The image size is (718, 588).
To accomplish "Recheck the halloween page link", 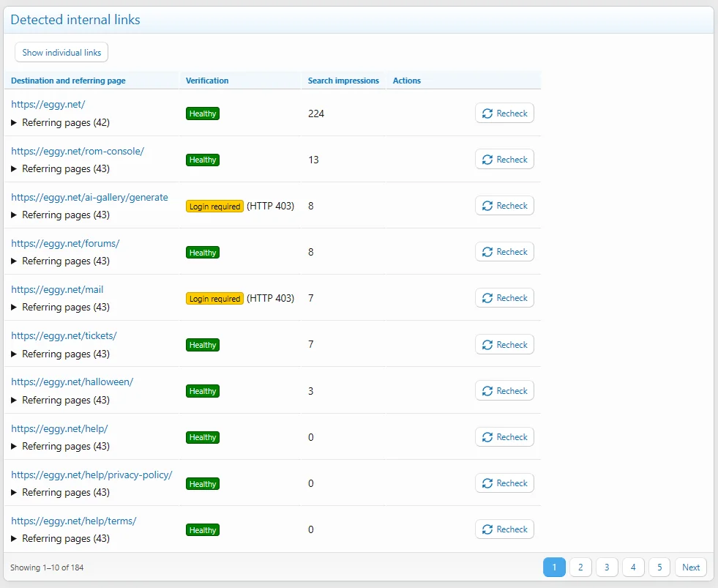I will tap(504, 391).
